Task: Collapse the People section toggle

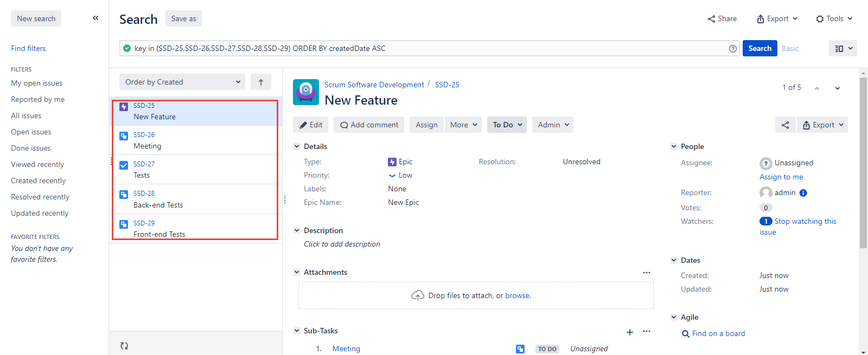Action: tap(674, 146)
